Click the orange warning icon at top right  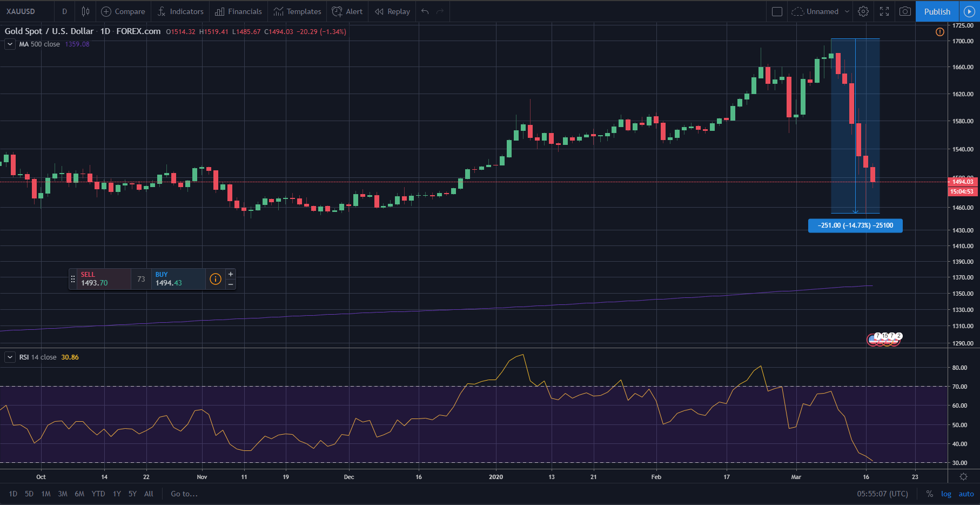(940, 32)
